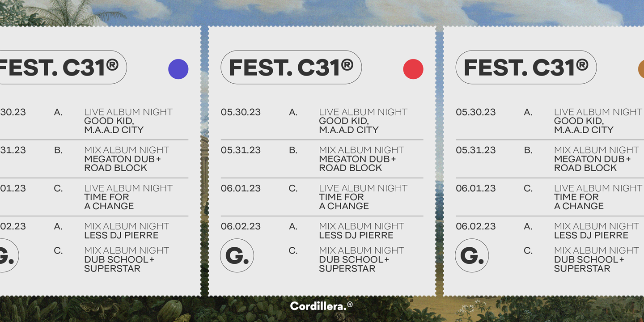Click the registered mark beside Cordillera
Image resolution: width=644 pixels, height=322 pixels.
(x=350, y=305)
